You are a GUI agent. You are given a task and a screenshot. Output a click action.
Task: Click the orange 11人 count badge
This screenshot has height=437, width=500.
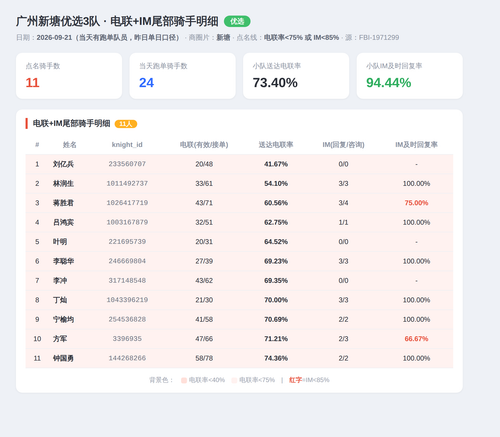126,124
